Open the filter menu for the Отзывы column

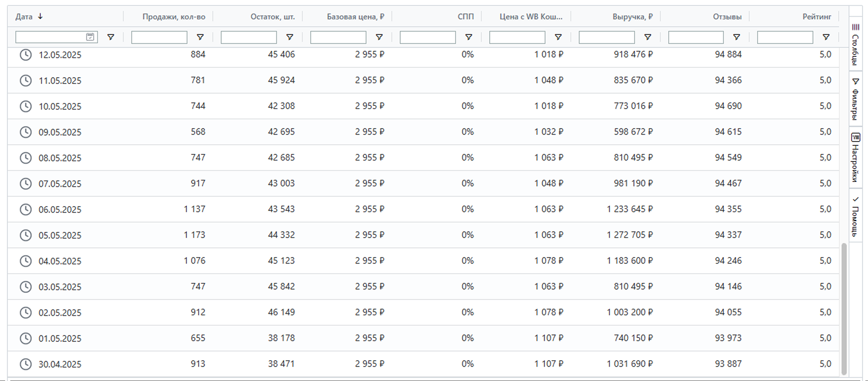(x=737, y=37)
